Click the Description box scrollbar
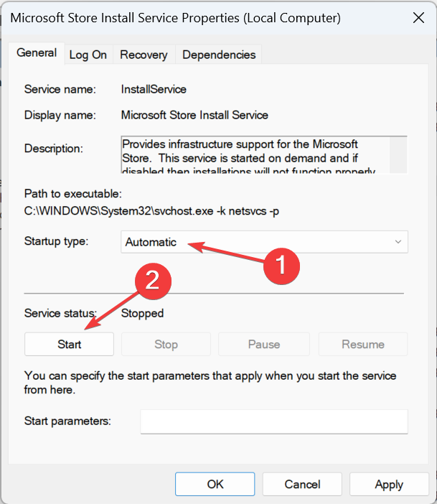 398,155
